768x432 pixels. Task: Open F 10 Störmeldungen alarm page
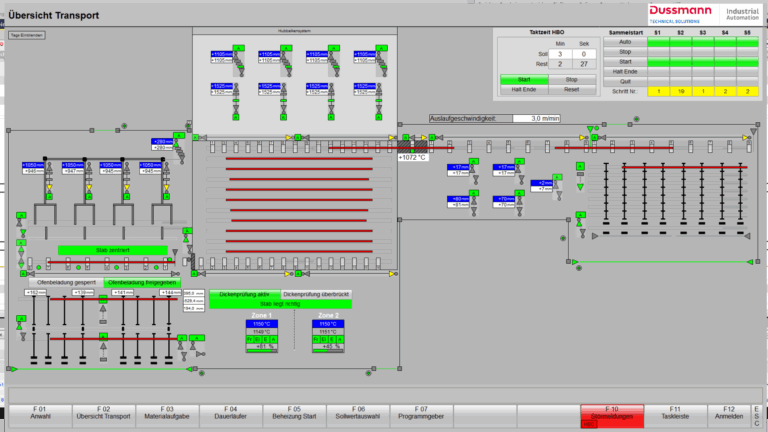pos(611,415)
